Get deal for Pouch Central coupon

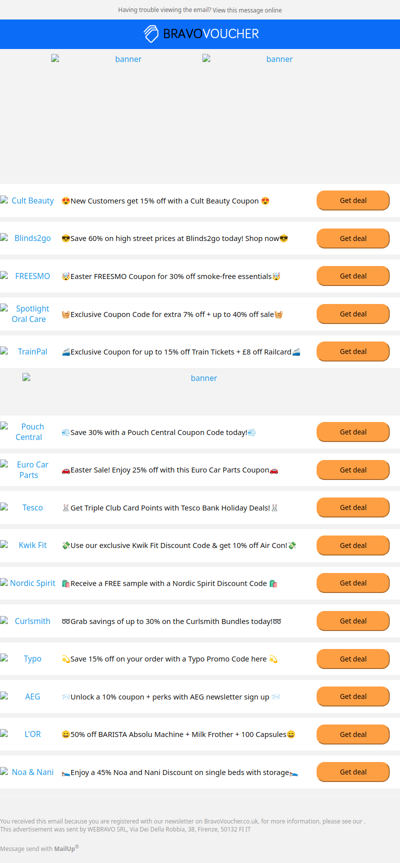[x=353, y=432]
